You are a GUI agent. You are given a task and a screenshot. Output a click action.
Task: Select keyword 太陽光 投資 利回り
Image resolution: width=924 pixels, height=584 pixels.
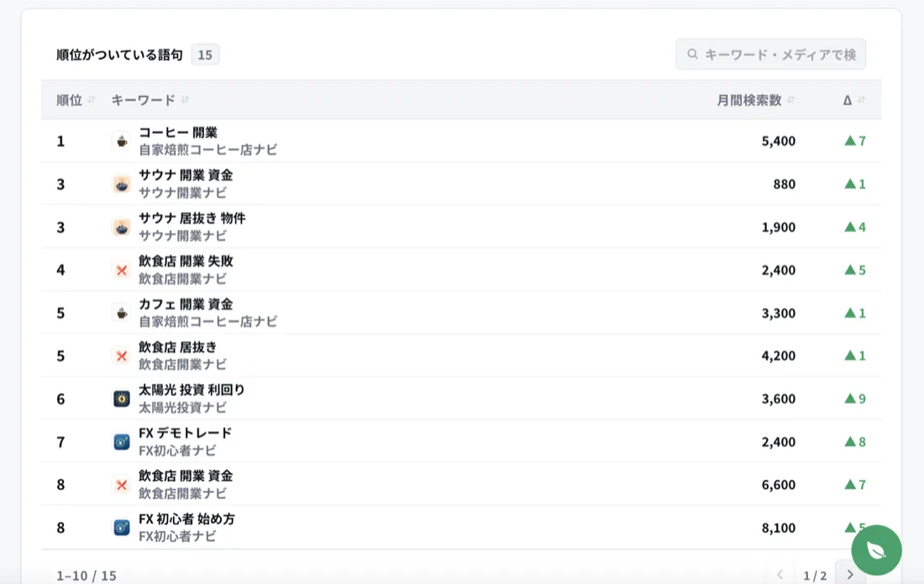pos(192,390)
